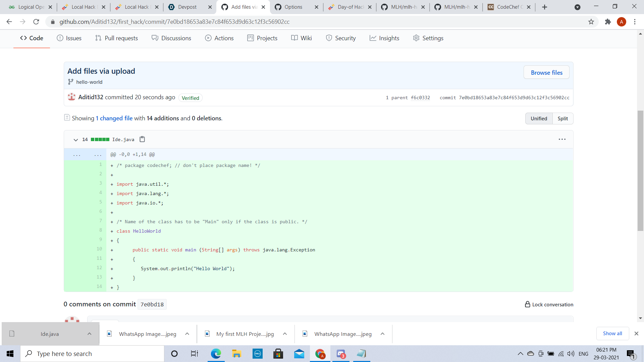Select Unified diff view
The image size is (644, 362).
(539, 118)
